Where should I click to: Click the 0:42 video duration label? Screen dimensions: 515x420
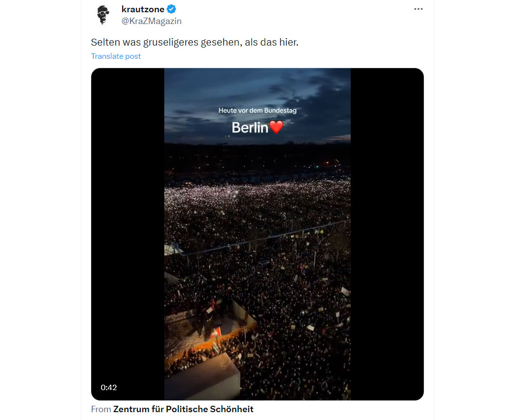click(x=109, y=388)
